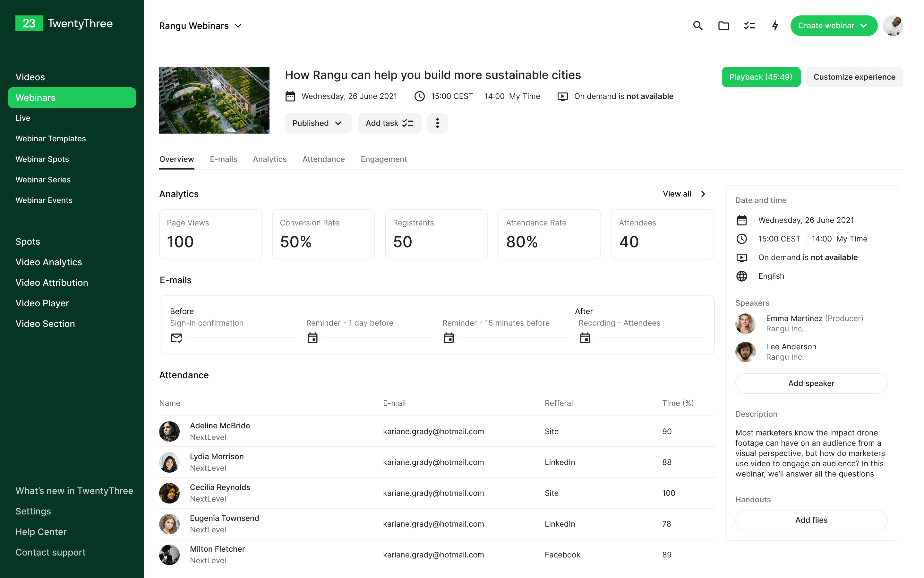Click the lightning bolt icon
Screen dimensions: 924x578
775,26
